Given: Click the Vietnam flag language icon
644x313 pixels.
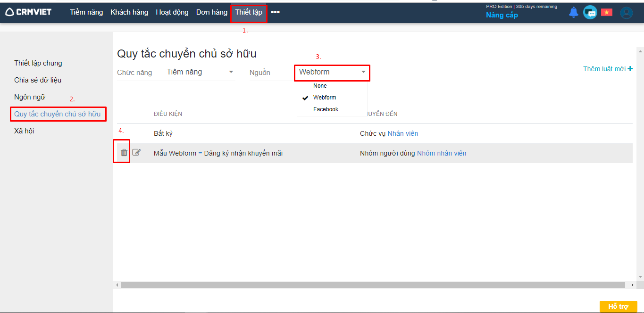Looking at the screenshot, I should pyautogui.click(x=607, y=12).
